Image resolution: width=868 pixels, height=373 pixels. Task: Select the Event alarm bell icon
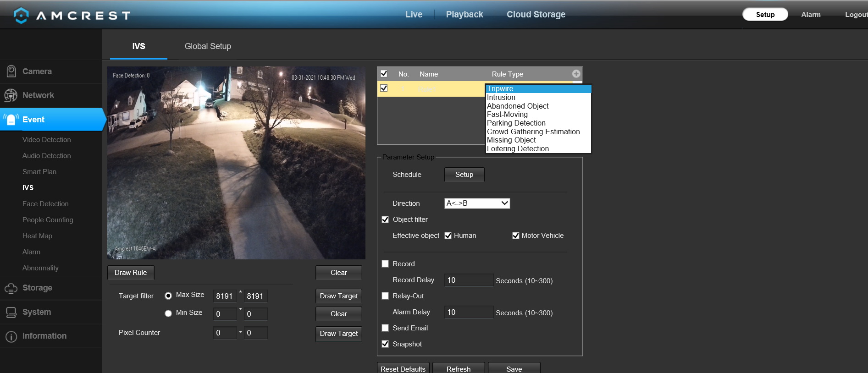point(11,120)
